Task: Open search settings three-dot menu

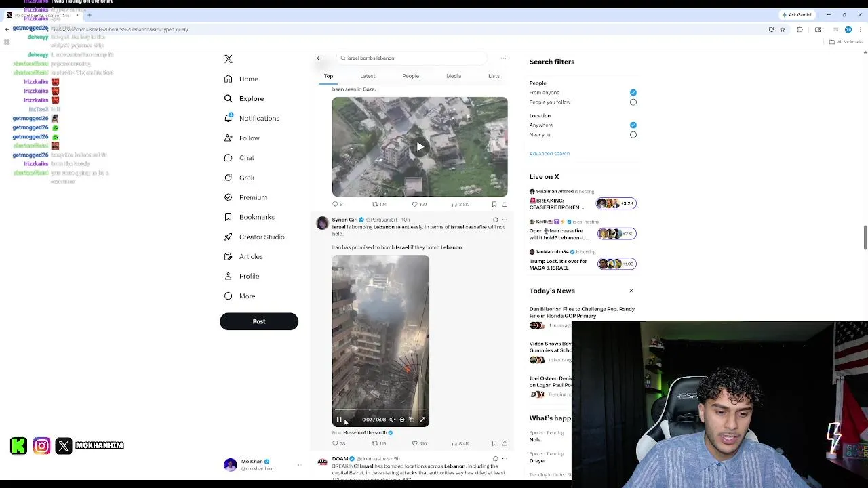Action: 503,58
